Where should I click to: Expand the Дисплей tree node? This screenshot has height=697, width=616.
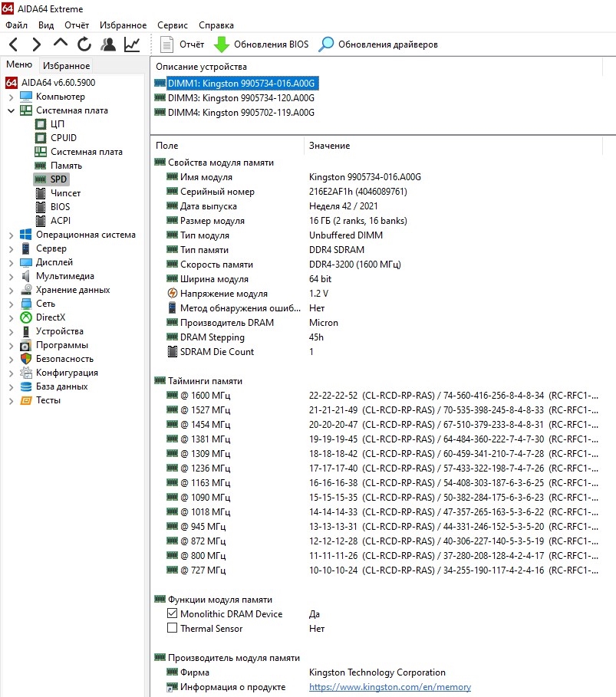11,263
